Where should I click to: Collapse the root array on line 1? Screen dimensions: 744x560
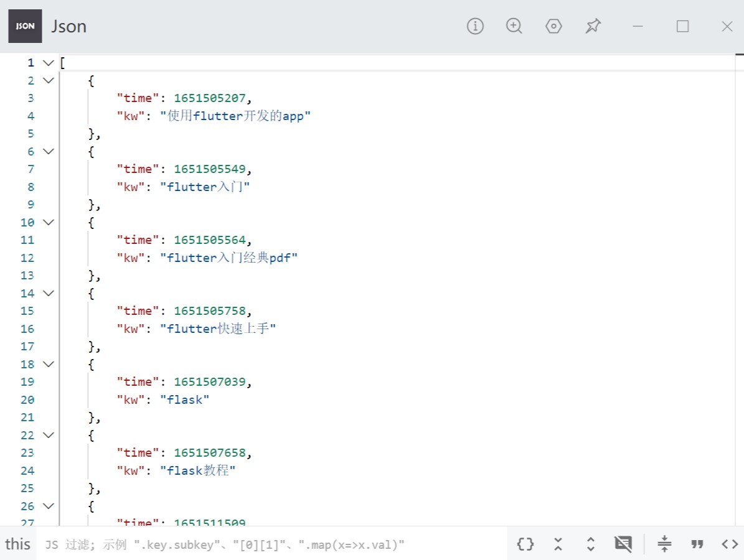[49, 63]
